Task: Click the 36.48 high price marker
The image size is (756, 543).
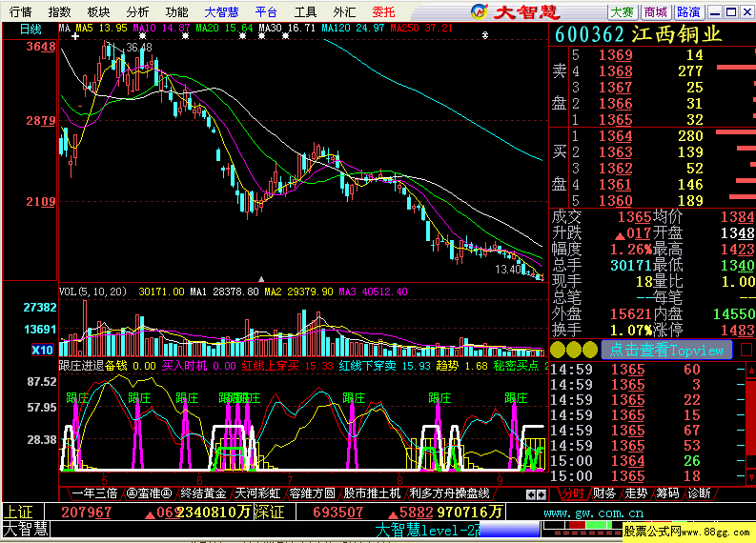Action: coord(139,48)
